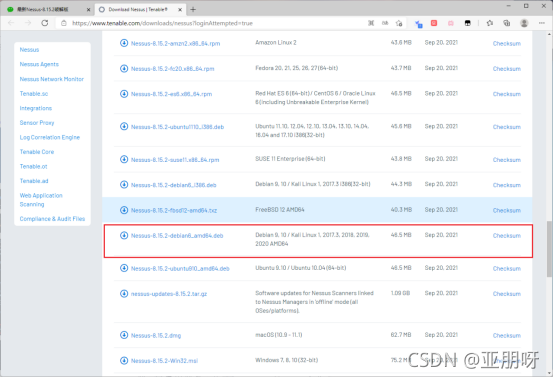Click download icon for Nessus-8.15.2-fc20.x86_64.rpm
Image resolution: width=554 pixels, height=378 pixels.
coord(124,68)
